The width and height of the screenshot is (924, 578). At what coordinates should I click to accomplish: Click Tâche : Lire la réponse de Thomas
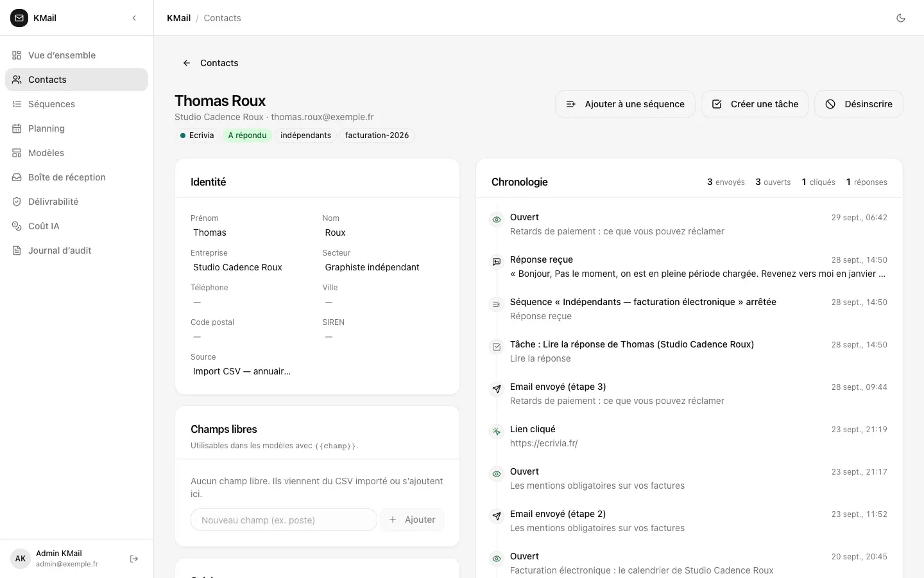631,344
